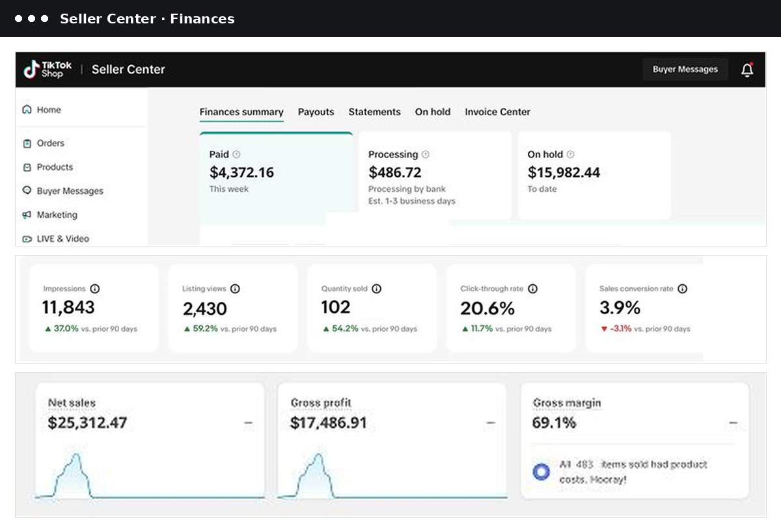Click the Click-through rate value 20.6%
This screenshot has width=781, height=532.
[487, 308]
